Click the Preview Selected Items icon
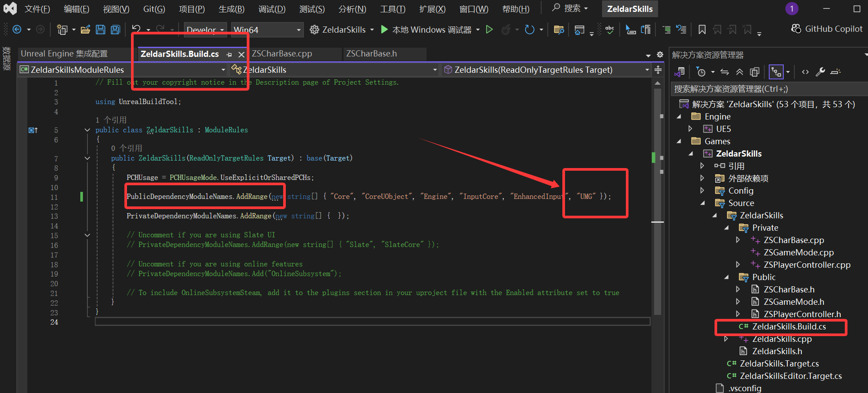The width and height of the screenshot is (868, 393). click(x=835, y=72)
